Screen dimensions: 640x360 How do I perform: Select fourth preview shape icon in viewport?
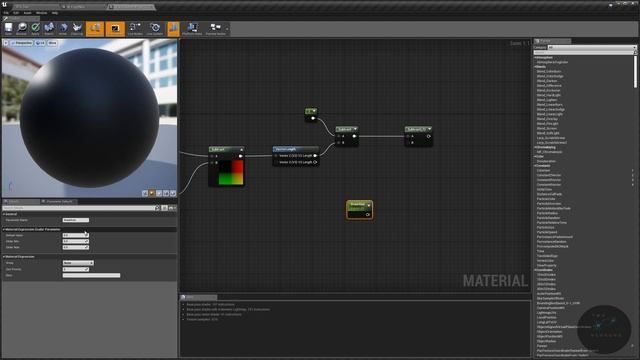click(x=166, y=193)
